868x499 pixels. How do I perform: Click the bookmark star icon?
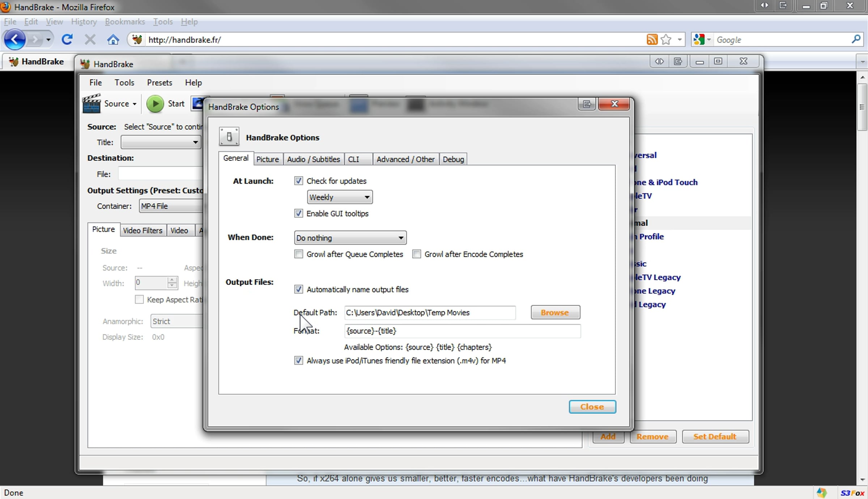[x=666, y=39]
